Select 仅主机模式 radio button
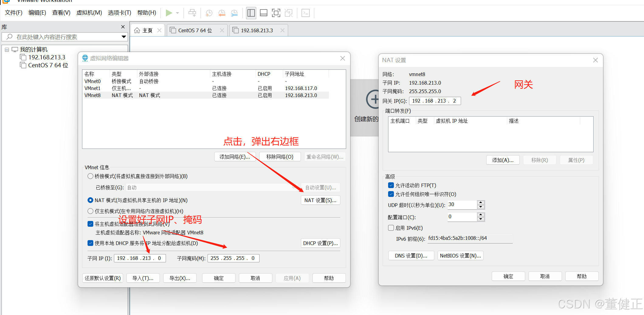 (90, 211)
